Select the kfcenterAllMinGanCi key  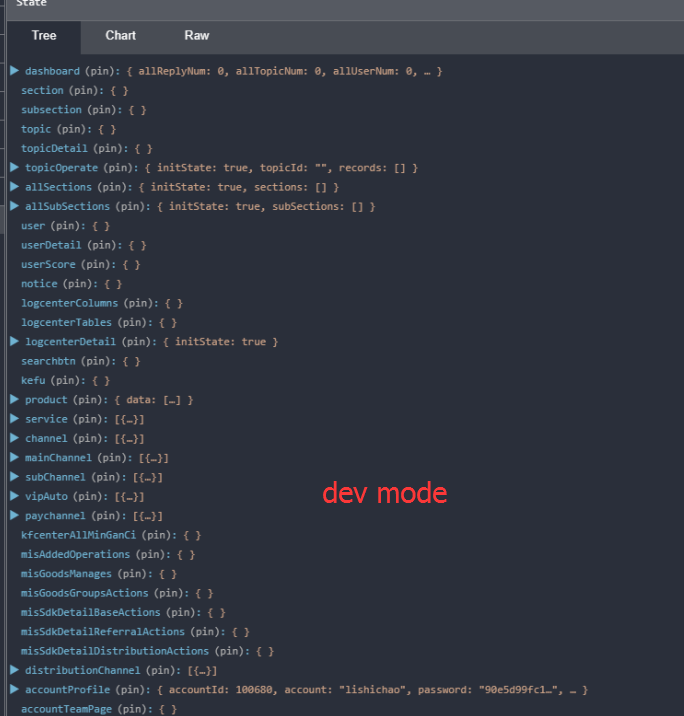79,535
